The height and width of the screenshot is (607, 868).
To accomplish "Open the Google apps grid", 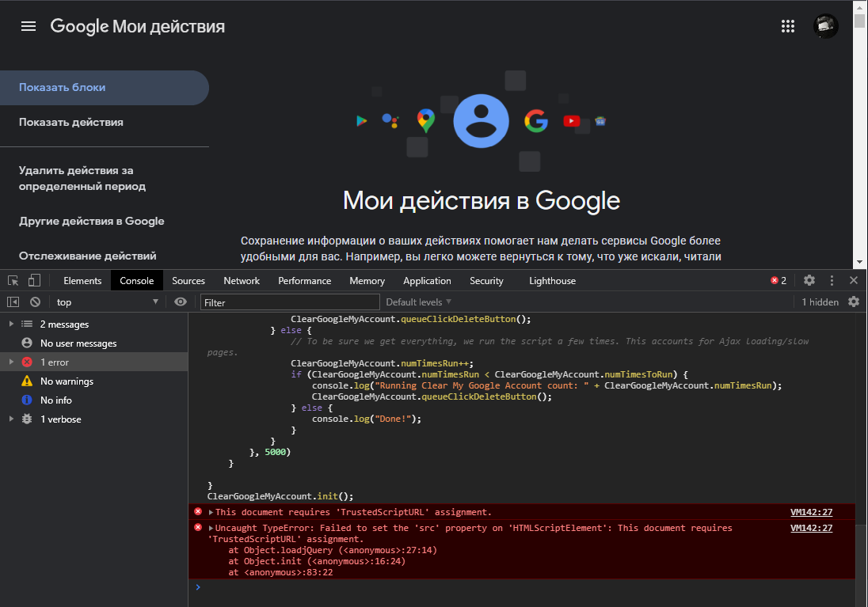I will tap(788, 26).
